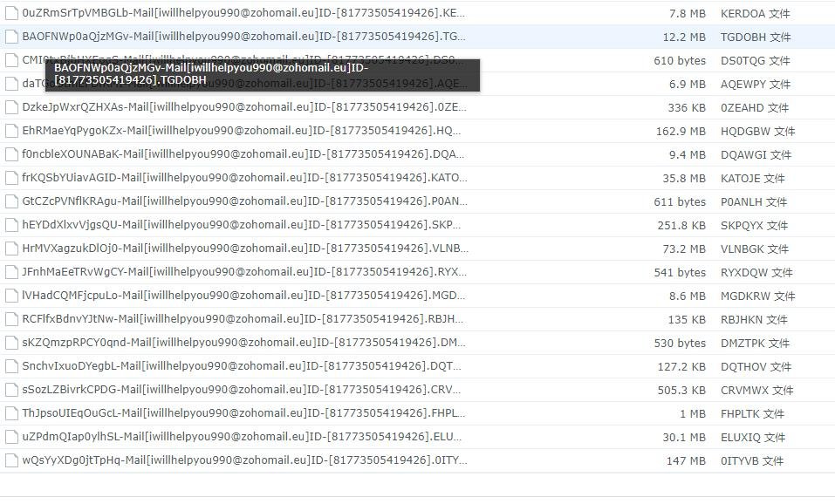
Task: Click the 7.8 MB size value
Action: pyautogui.click(x=687, y=14)
